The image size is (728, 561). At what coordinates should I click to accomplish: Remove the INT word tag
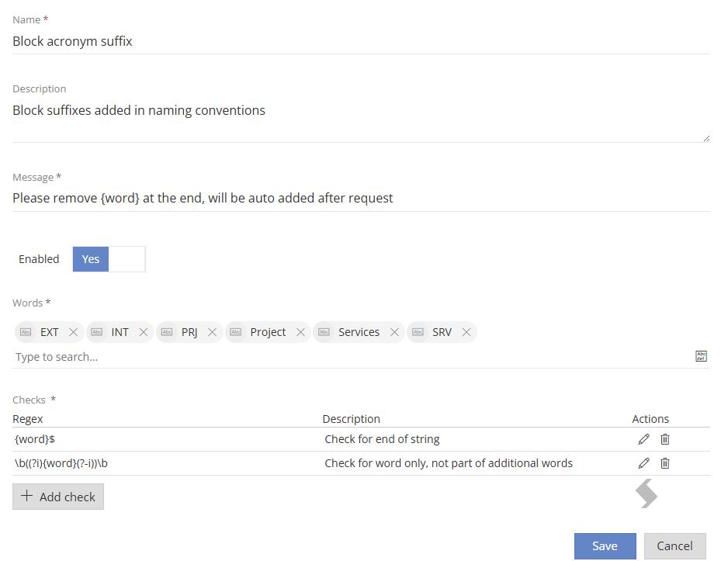tap(143, 332)
